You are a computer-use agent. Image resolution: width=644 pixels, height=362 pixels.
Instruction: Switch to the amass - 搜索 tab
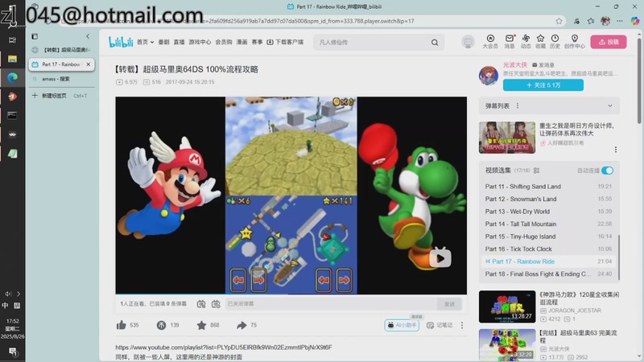pos(62,79)
